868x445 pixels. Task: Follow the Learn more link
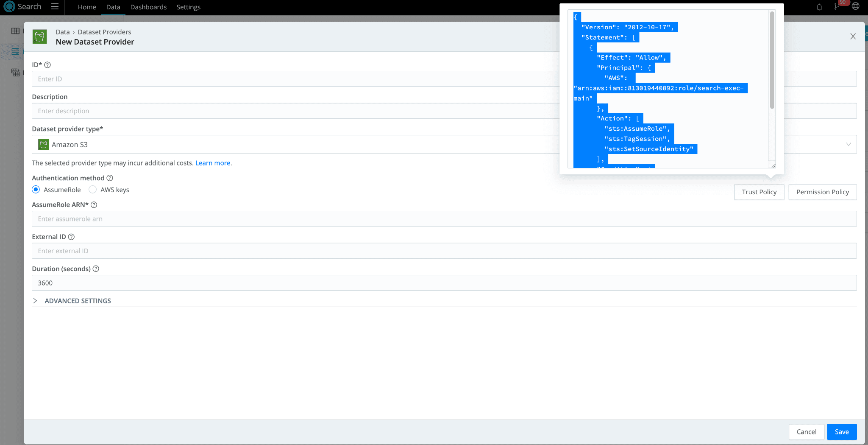click(213, 163)
